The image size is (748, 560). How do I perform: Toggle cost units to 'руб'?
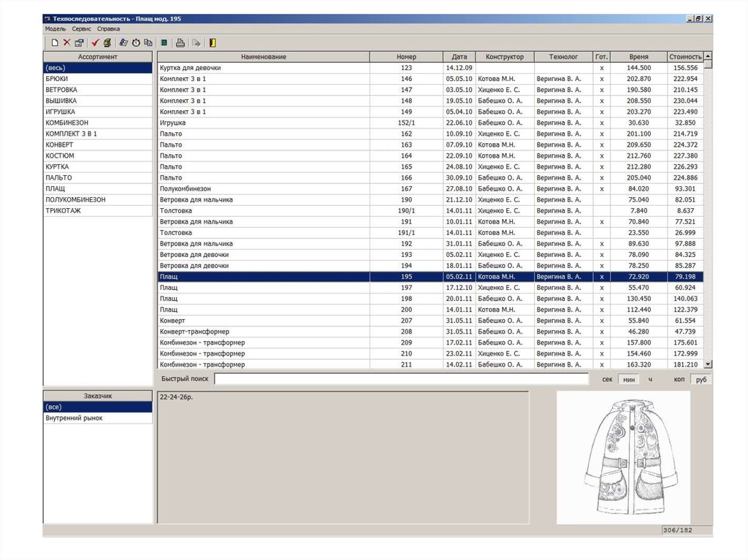click(701, 380)
